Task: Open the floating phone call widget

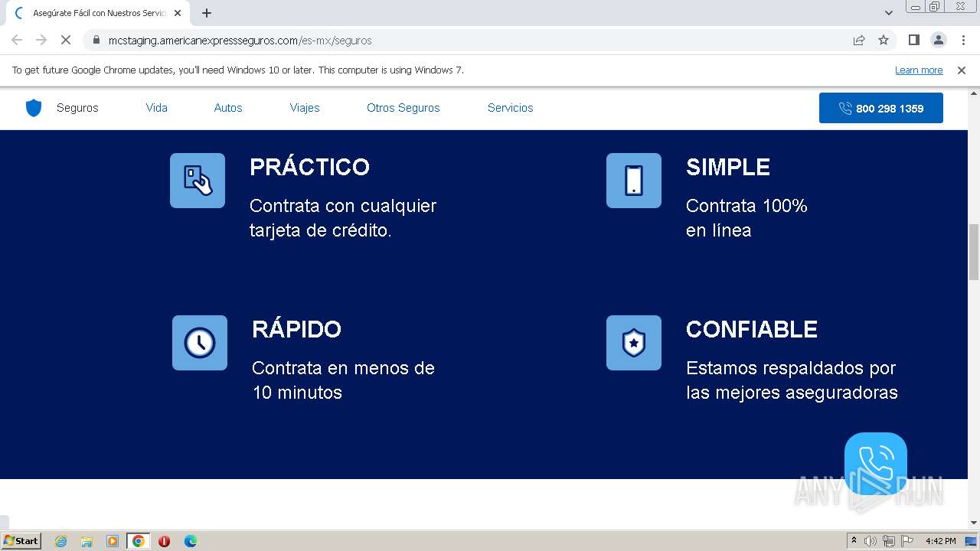Action: pyautogui.click(x=876, y=464)
